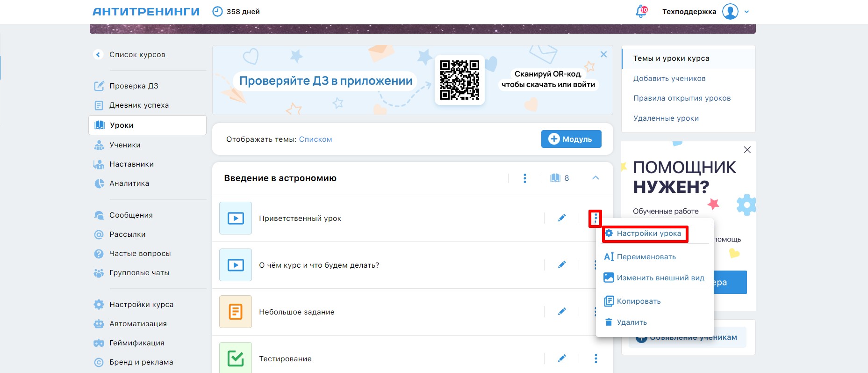Edit О чём курс lesson pencil icon
Screen dimensions: 868x373
point(562,264)
